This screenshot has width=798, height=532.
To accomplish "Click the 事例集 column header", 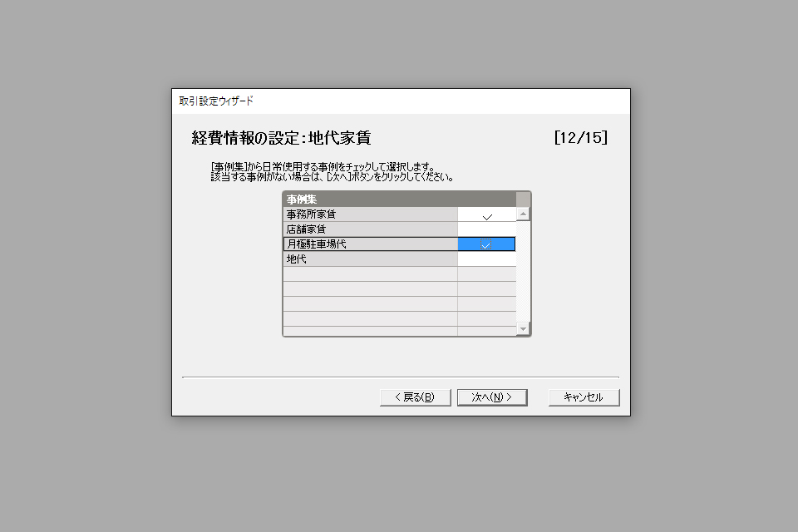I will (x=400, y=199).
